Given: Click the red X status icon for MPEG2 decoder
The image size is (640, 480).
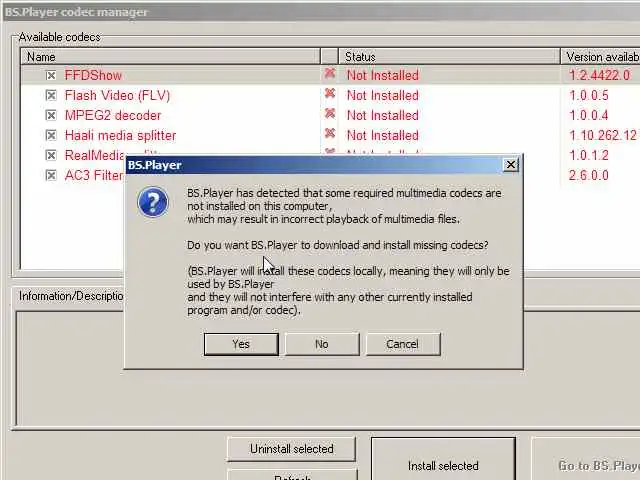Looking at the screenshot, I should click(x=330, y=113).
